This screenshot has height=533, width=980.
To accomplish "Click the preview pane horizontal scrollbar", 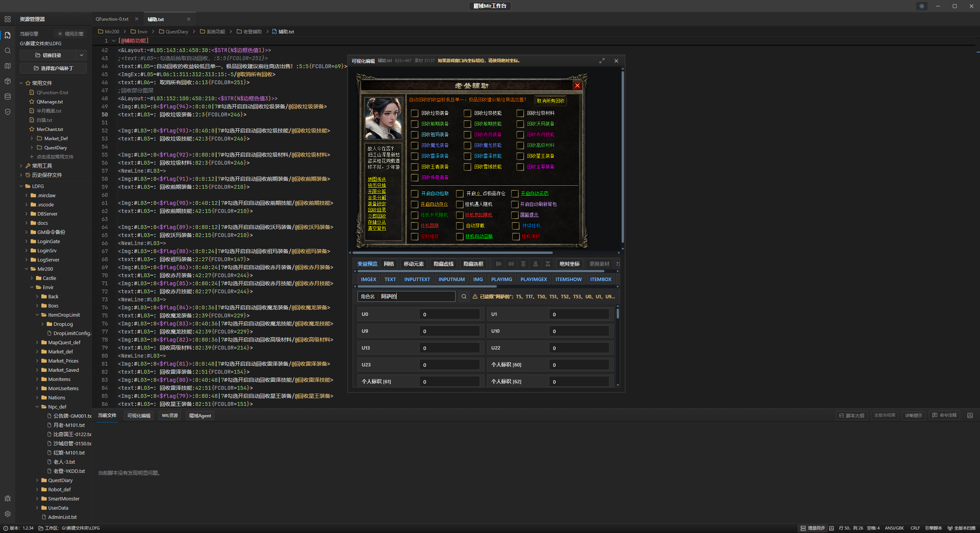I will tap(452, 253).
